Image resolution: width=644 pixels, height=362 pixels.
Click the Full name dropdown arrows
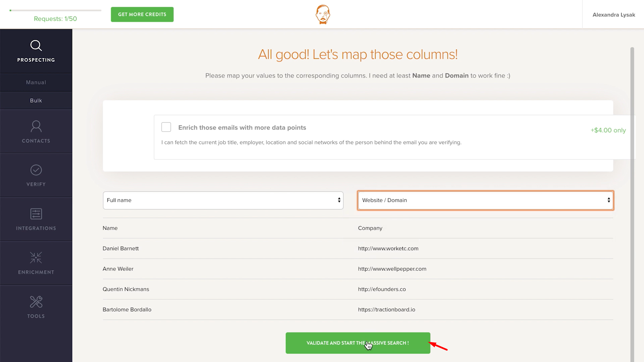click(x=339, y=200)
